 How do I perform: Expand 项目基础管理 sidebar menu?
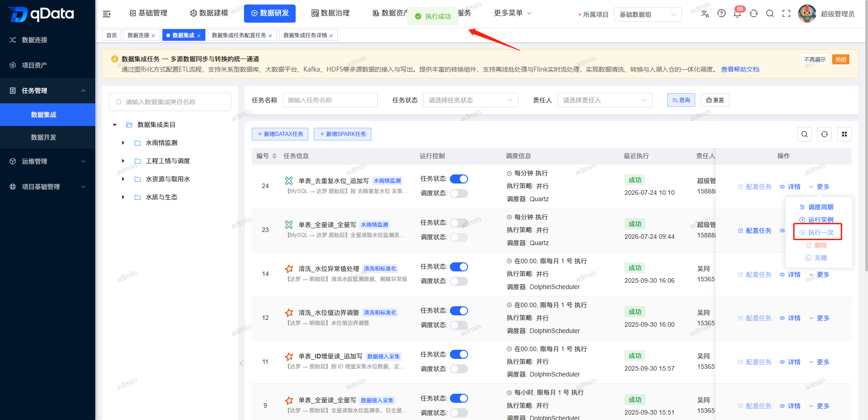click(48, 187)
